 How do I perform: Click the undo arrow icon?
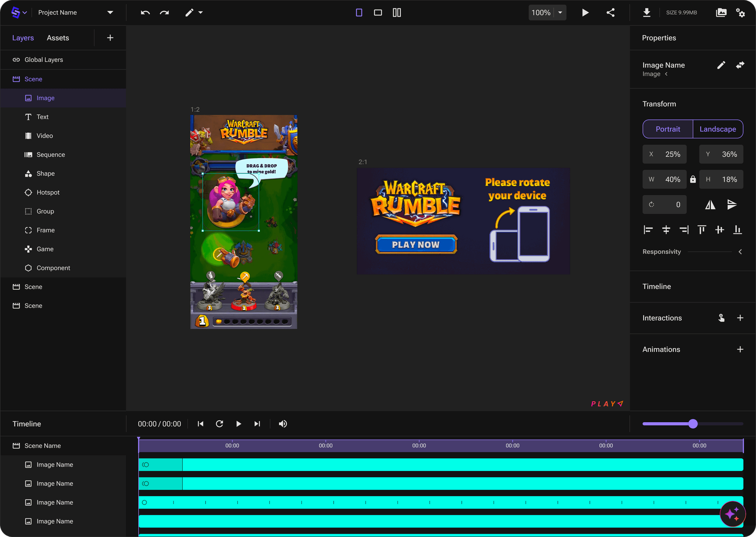[x=145, y=13]
